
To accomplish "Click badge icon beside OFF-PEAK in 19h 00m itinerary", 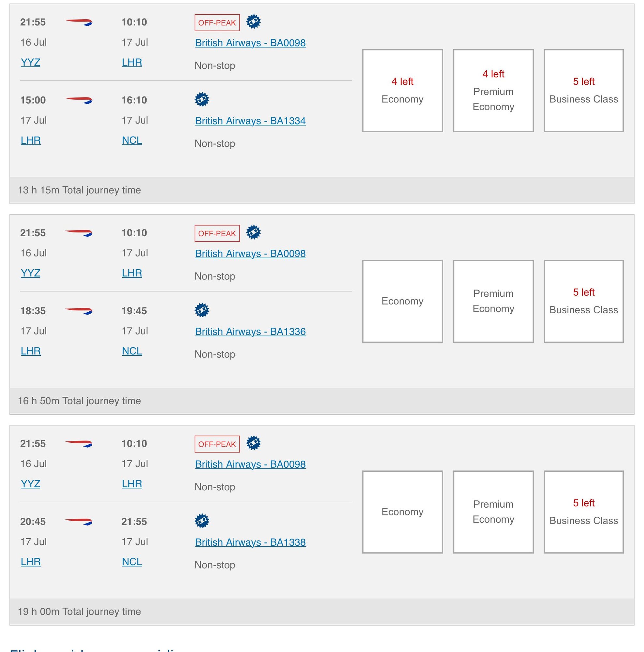I will point(253,443).
